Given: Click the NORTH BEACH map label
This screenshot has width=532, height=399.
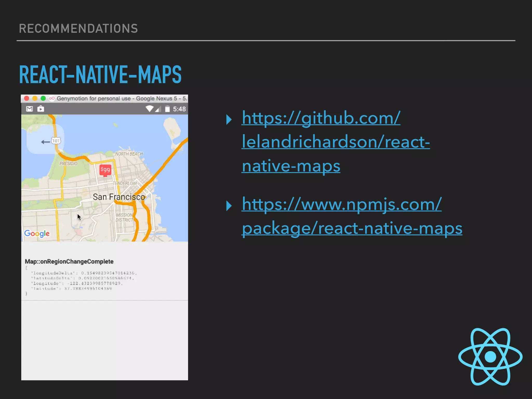Looking at the screenshot, I should [129, 154].
